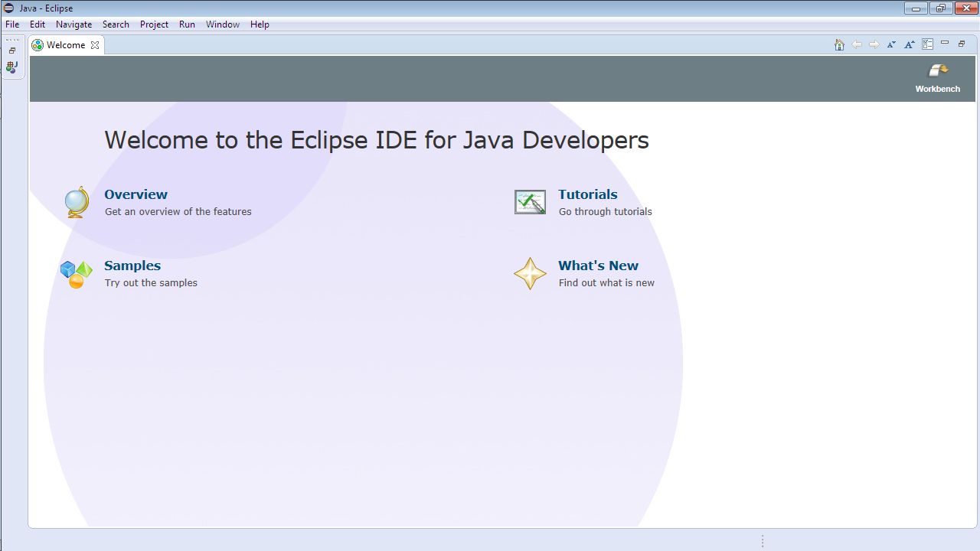Restore the Welcome view using the toolbar restore icon
This screenshot has height=551, width=980.
[962, 44]
